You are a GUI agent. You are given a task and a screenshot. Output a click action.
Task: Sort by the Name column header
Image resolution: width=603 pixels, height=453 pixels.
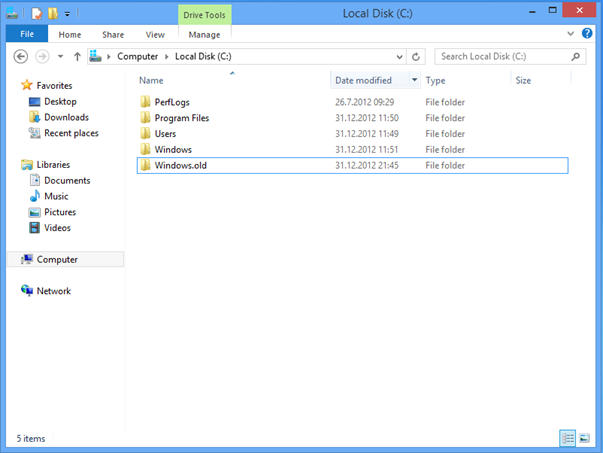click(151, 80)
